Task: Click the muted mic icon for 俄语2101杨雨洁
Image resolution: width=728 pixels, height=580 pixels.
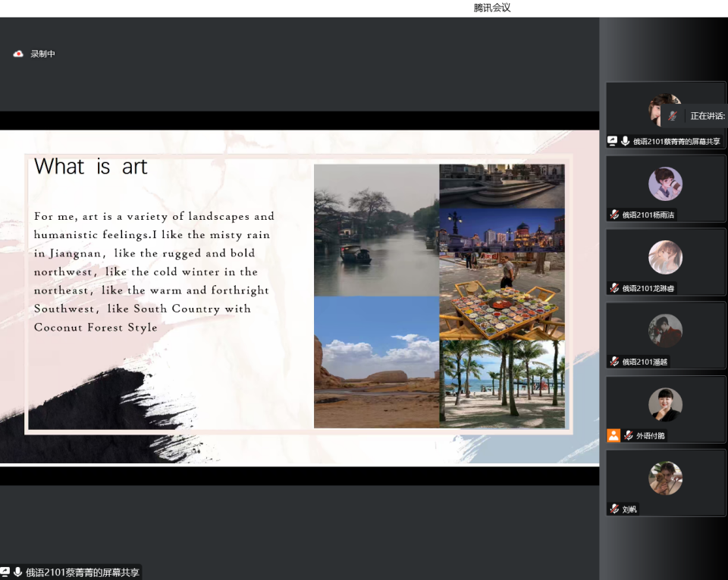Action: point(614,215)
